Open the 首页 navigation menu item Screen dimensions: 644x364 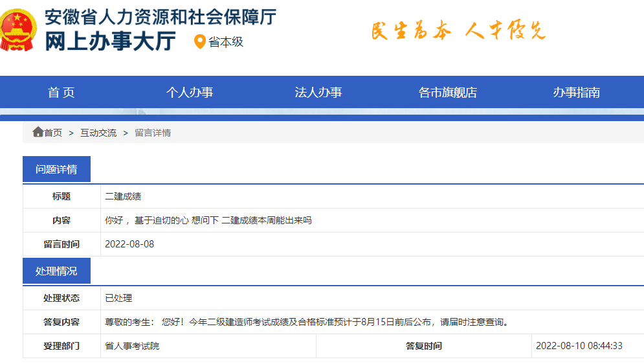click(61, 93)
